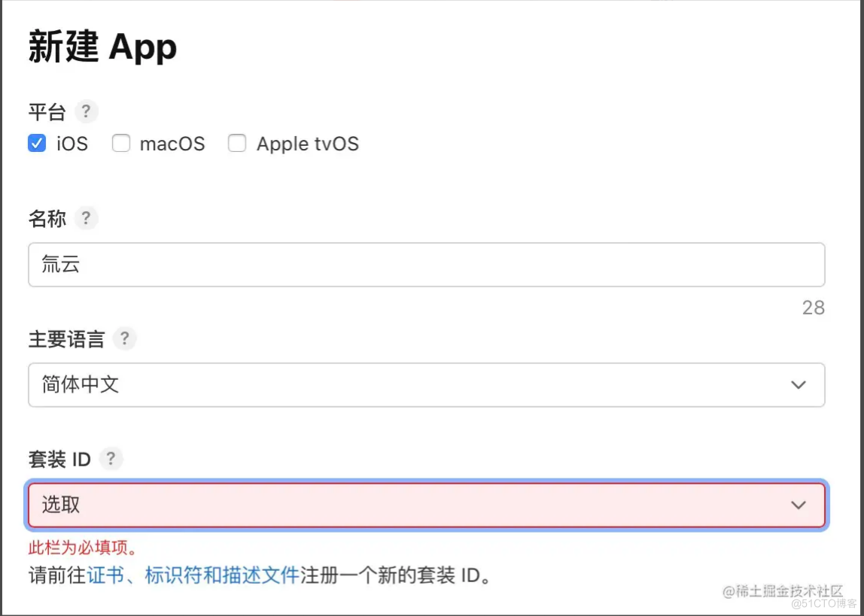
Task: Enable the macOS platform checkbox
Action: pyautogui.click(x=121, y=144)
